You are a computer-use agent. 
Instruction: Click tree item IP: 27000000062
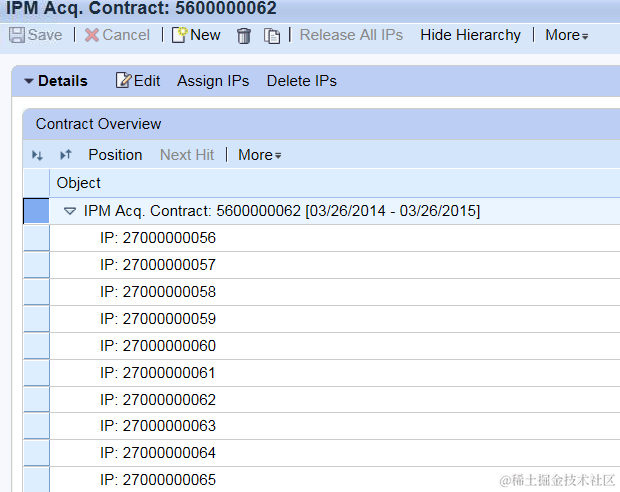[158, 400]
